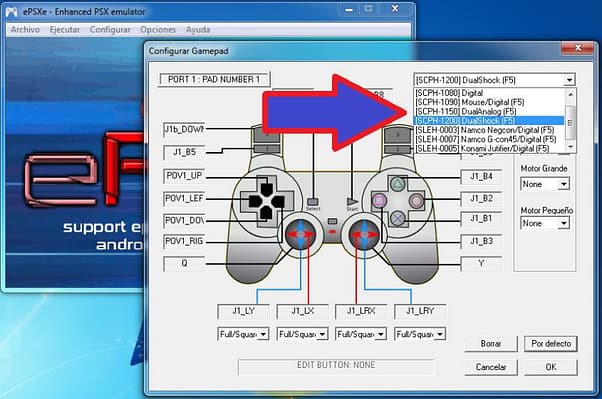
Task: Click the square button on controller image
Action: tap(380, 200)
